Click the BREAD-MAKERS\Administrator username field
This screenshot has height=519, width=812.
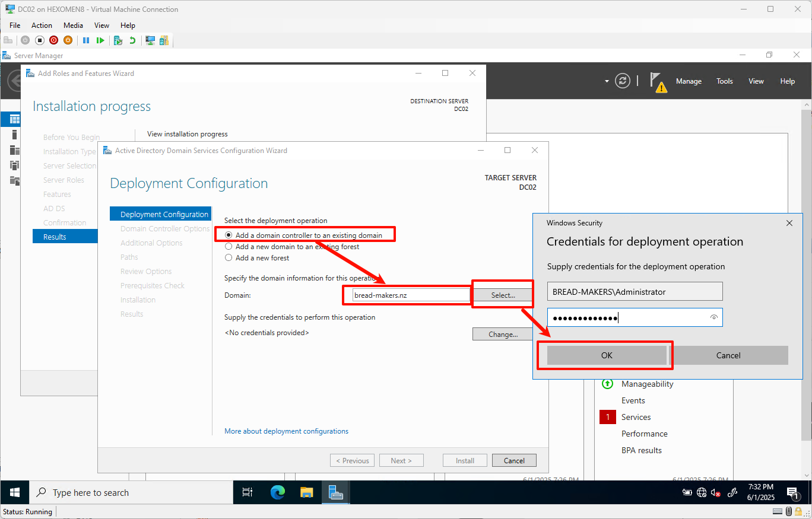pyautogui.click(x=635, y=292)
